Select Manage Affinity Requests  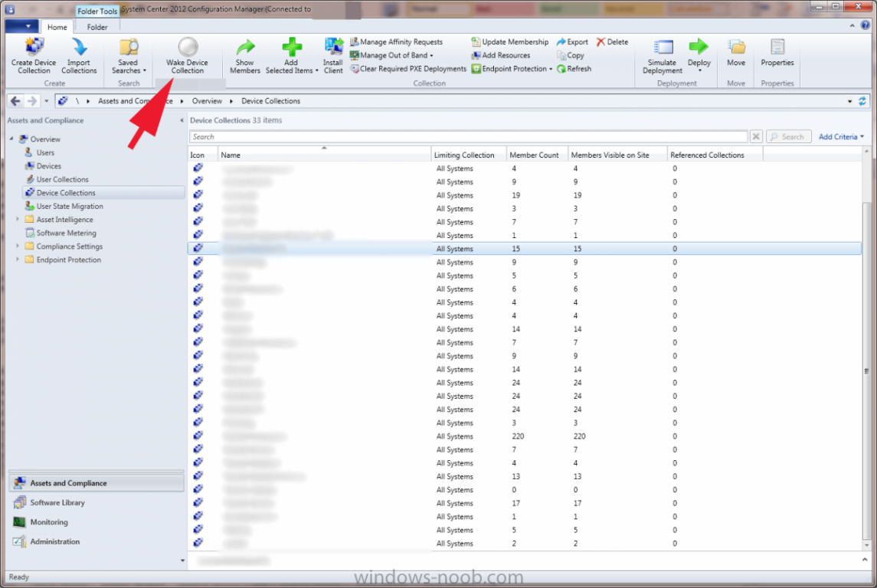(x=396, y=42)
